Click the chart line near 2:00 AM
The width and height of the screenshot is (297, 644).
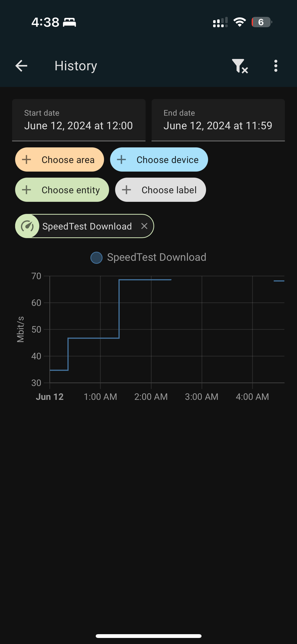[x=151, y=280]
